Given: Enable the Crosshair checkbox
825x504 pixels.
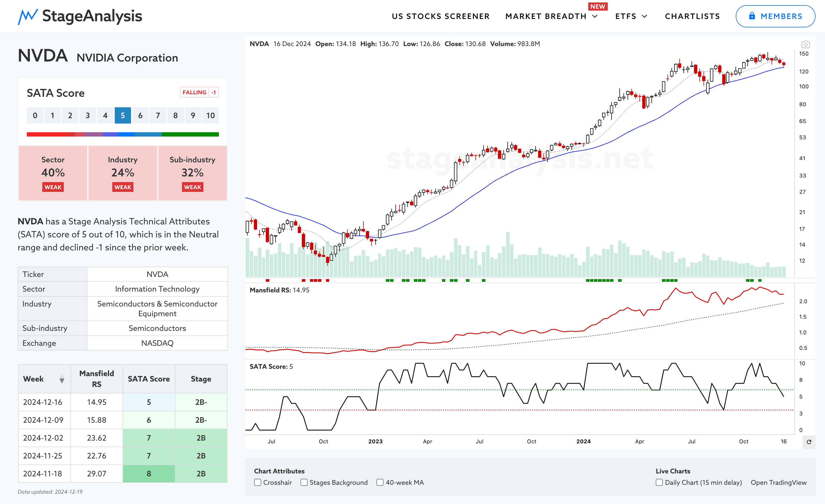Looking at the screenshot, I should tap(257, 482).
